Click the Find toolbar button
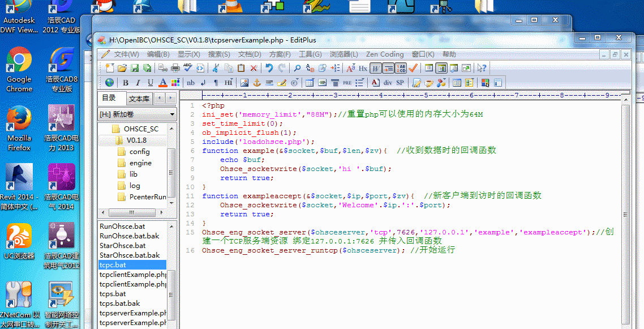This screenshot has height=329, width=644. click(x=297, y=67)
